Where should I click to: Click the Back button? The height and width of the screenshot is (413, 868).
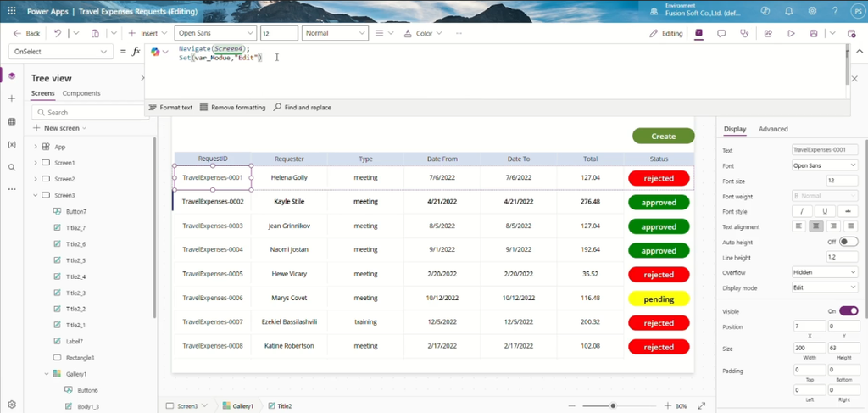26,33
